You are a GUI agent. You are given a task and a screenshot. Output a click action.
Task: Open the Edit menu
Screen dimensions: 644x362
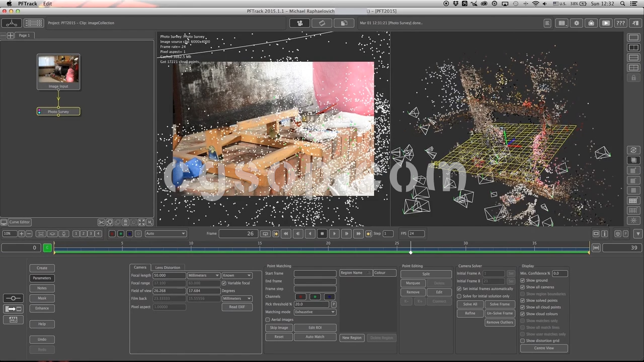47,4
